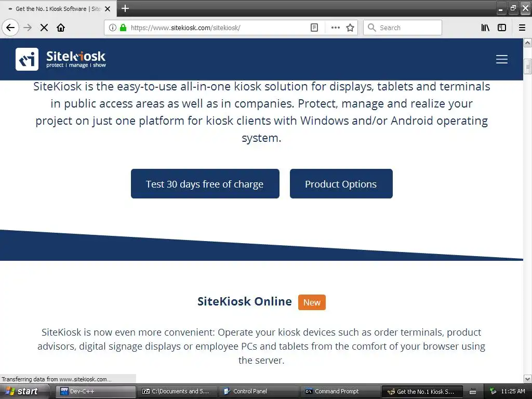Go back with the browser back arrow
The height and width of the screenshot is (399, 532).
point(10,28)
